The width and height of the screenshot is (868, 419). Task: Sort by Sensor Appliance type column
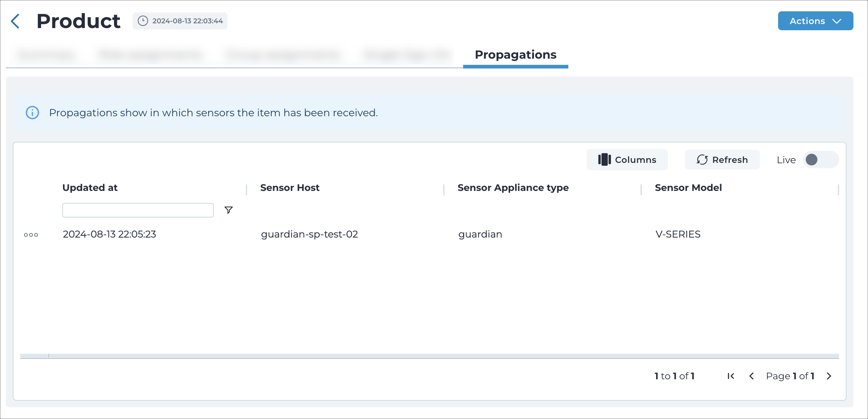tap(513, 188)
